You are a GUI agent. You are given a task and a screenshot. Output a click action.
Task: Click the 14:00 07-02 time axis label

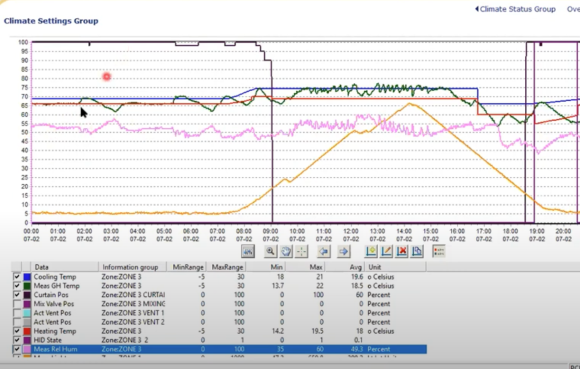(404, 235)
